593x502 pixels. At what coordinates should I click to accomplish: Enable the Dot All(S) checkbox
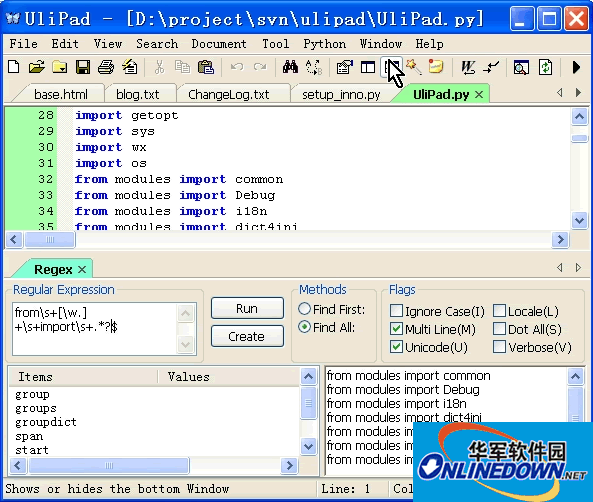click(499, 329)
